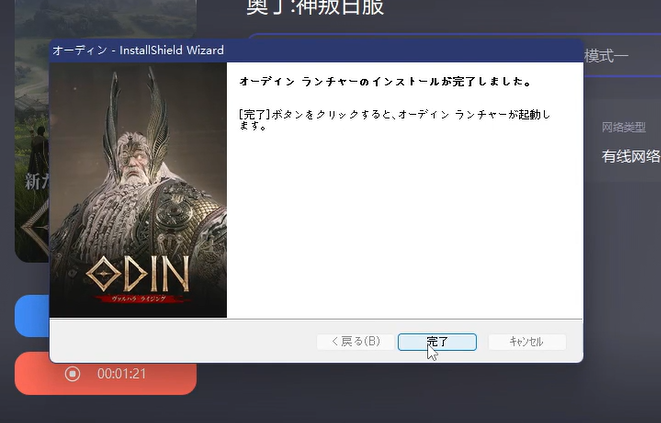Click the 模式一 tab in background window
This screenshot has height=423, width=661.
606,56
